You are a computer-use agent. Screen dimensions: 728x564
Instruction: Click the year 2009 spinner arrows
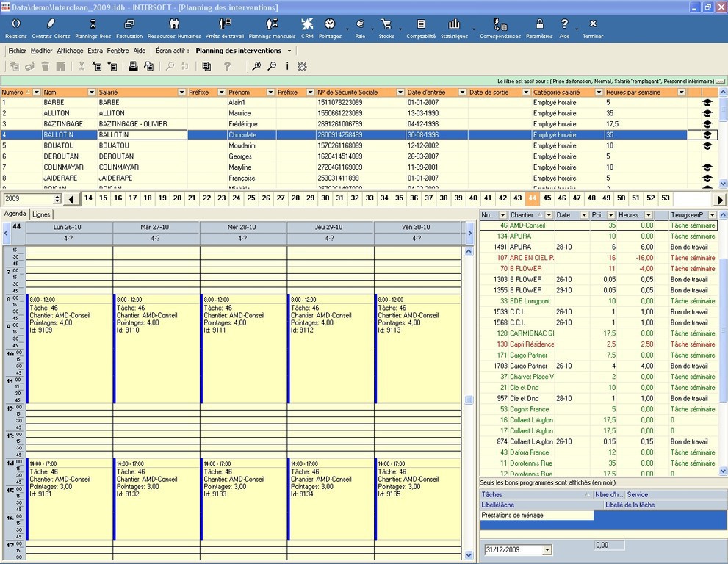click(57, 199)
